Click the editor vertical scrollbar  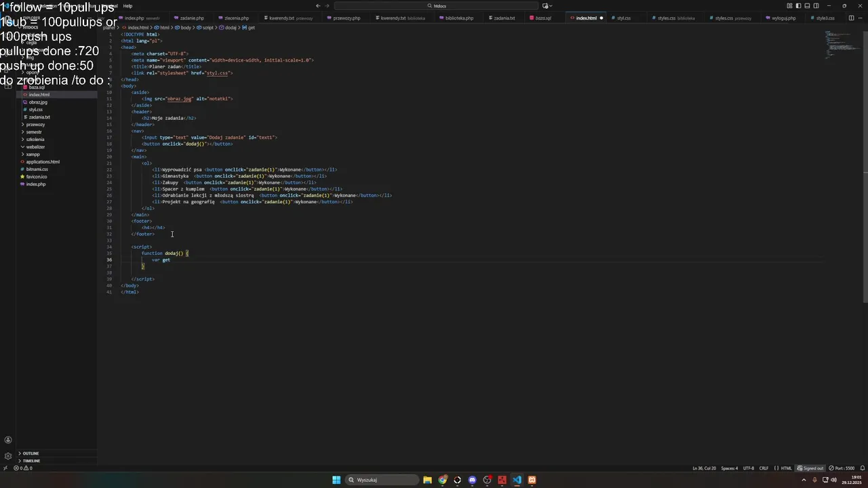point(864,166)
